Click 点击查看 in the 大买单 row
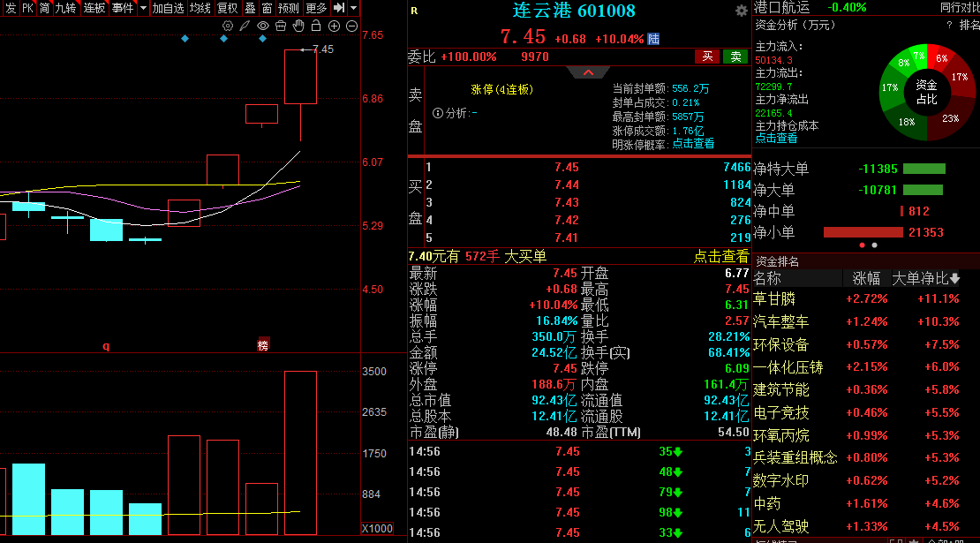This screenshot has width=980, height=543. (721, 256)
